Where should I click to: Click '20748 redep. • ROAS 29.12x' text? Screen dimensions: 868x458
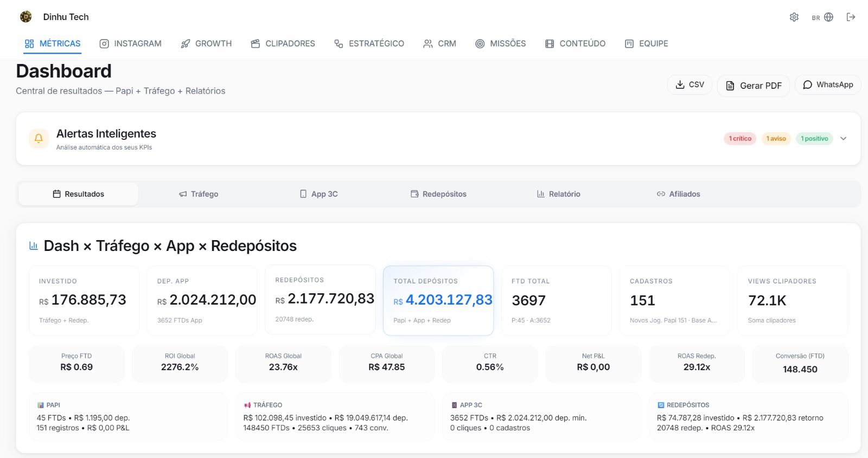[x=705, y=428]
